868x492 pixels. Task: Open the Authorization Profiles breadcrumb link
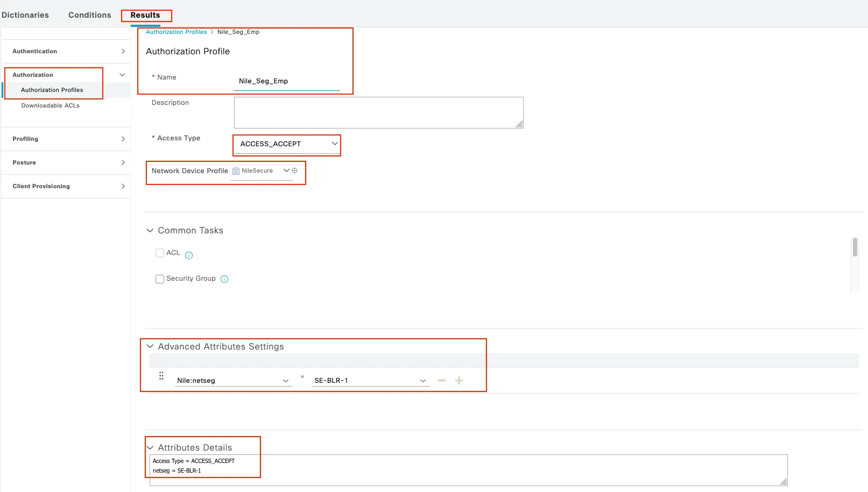click(176, 32)
